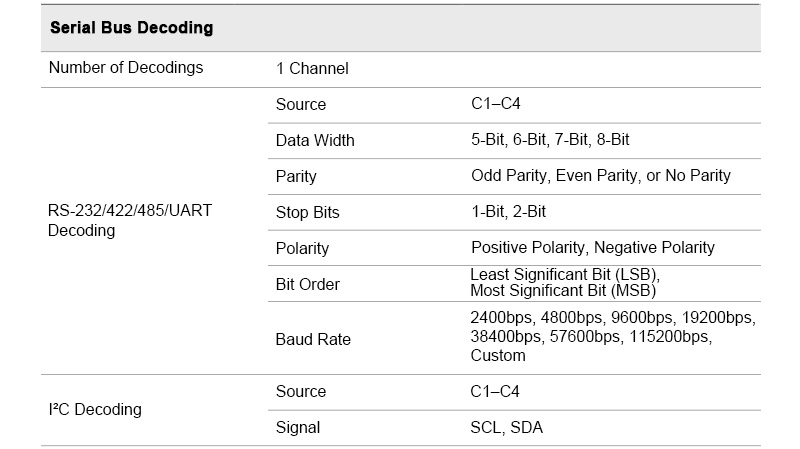Select the Stop Bits label
800x449 pixels.
click(x=307, y=212)
